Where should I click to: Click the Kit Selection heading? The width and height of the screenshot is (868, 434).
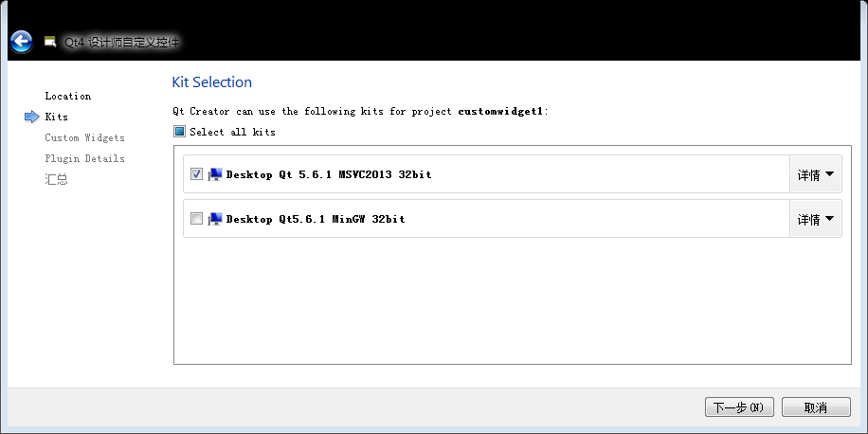(x=212, y=81)
